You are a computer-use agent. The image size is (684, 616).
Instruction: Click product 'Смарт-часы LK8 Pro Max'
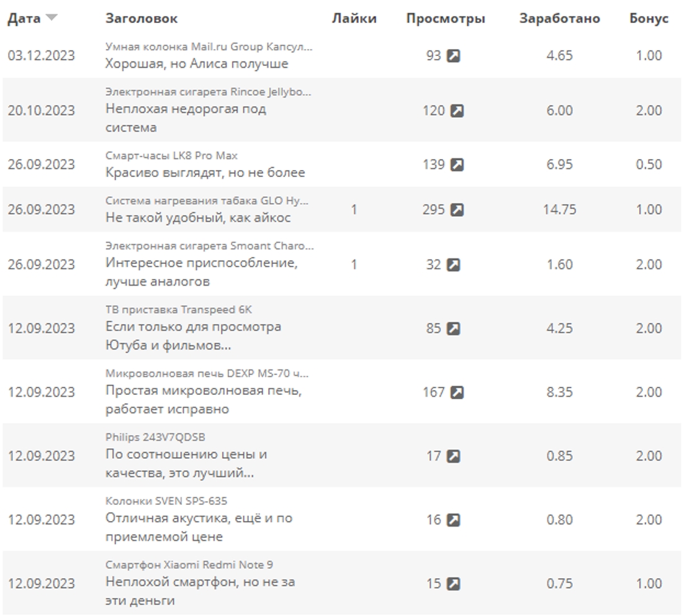(171, 155)
